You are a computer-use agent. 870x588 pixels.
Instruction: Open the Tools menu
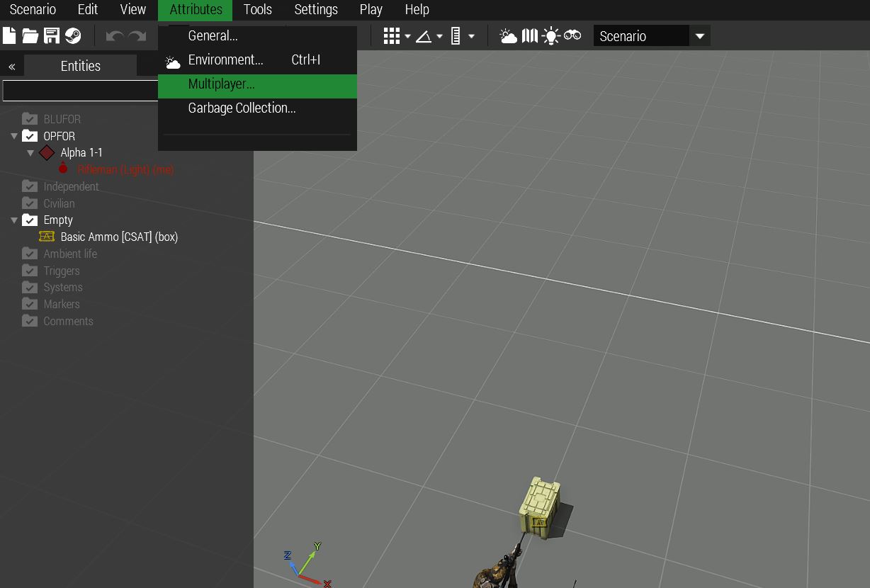pyautogui.click(x=257, y=10)
